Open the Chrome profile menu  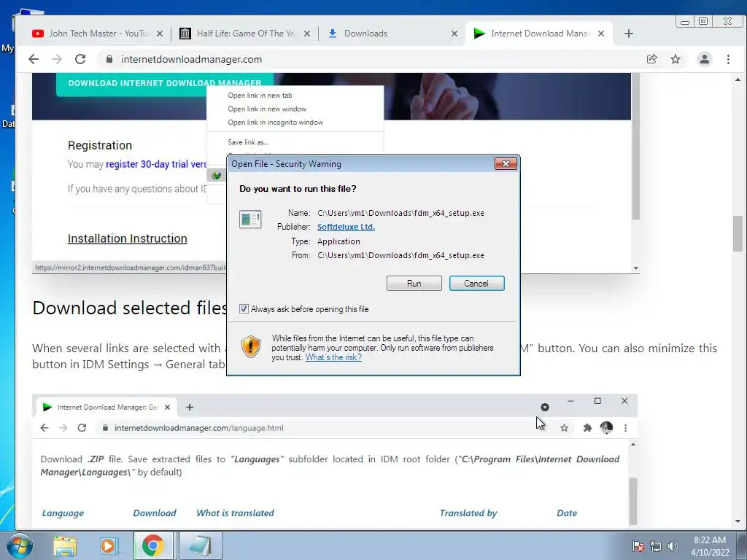click(704, 59)
